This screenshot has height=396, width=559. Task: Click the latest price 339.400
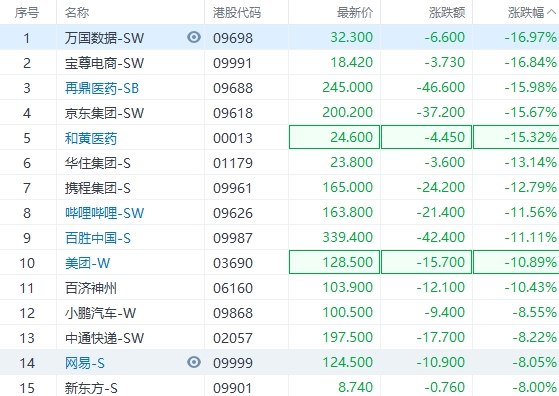click(348, 237)
